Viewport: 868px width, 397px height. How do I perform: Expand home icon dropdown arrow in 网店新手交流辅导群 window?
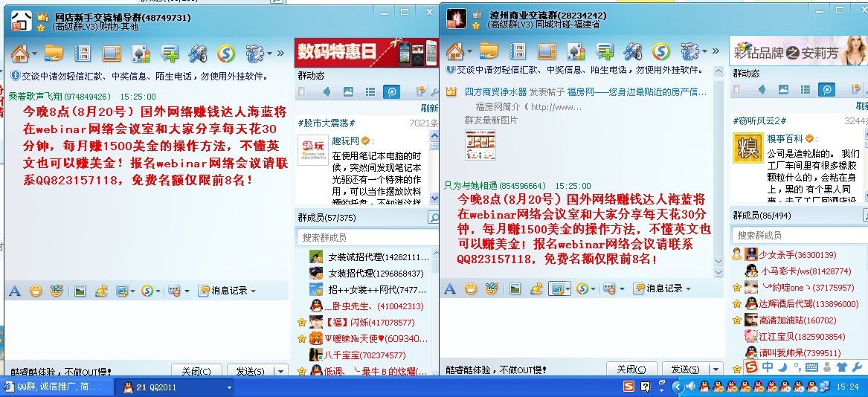(x=34, y=54)
